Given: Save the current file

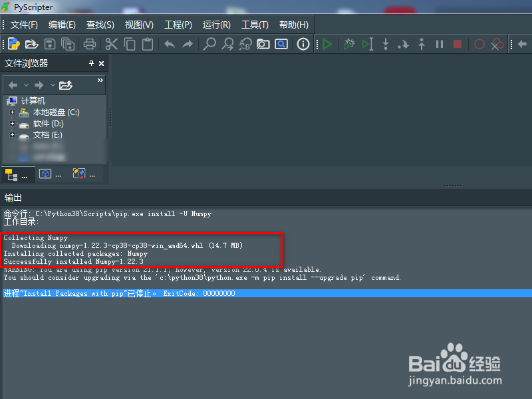Looking at the screenshot, I should (x=50, y=44).
